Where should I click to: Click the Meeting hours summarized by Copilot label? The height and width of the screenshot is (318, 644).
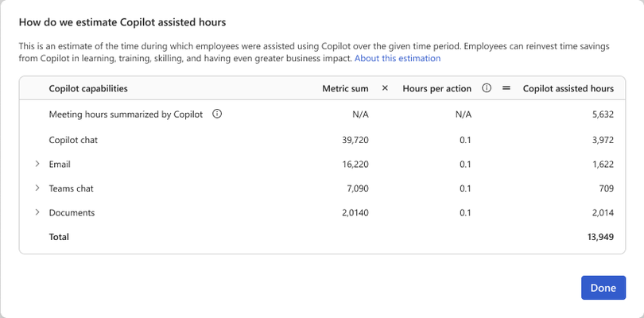(x=126, y=114)
